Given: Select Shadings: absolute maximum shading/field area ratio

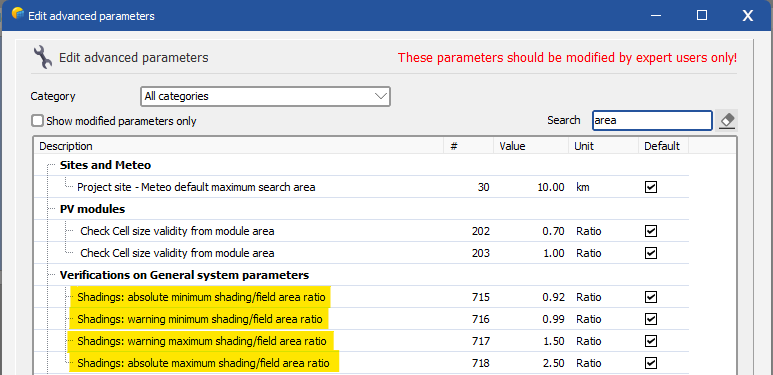Looking at the screenshot, I should [203, 363].
